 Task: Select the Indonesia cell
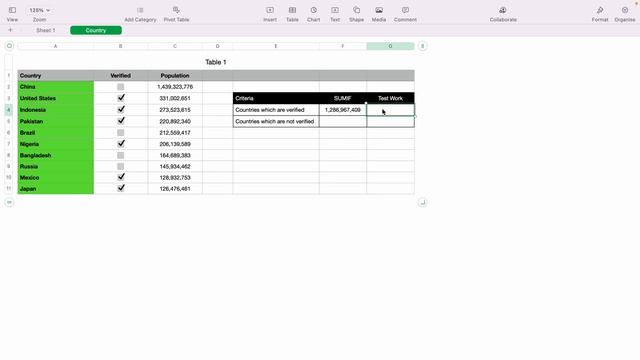[x=56, y=110]
